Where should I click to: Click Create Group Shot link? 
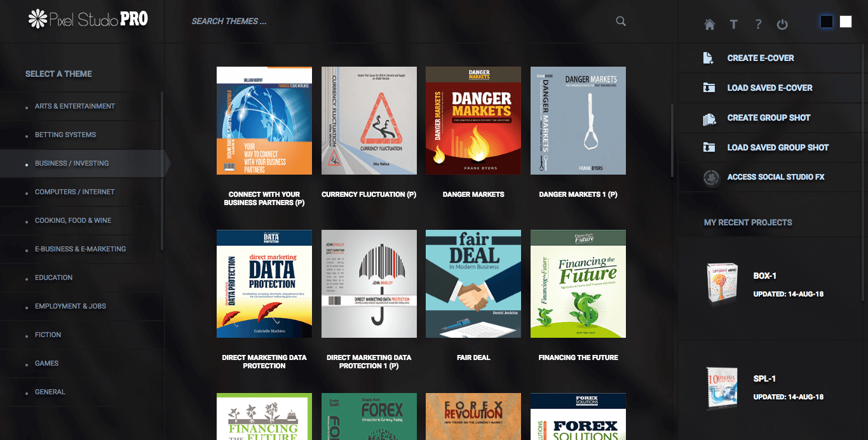point(769,117)
